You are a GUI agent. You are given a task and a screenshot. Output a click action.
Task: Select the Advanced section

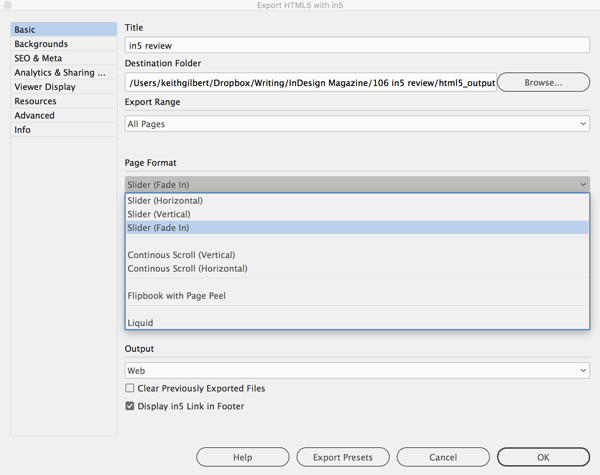[64, 116]
